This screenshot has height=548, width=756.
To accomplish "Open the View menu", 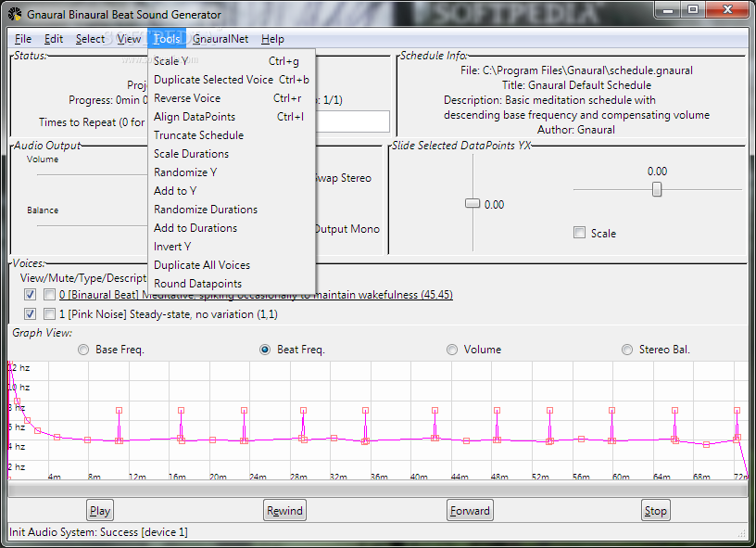I will (129, 39).
